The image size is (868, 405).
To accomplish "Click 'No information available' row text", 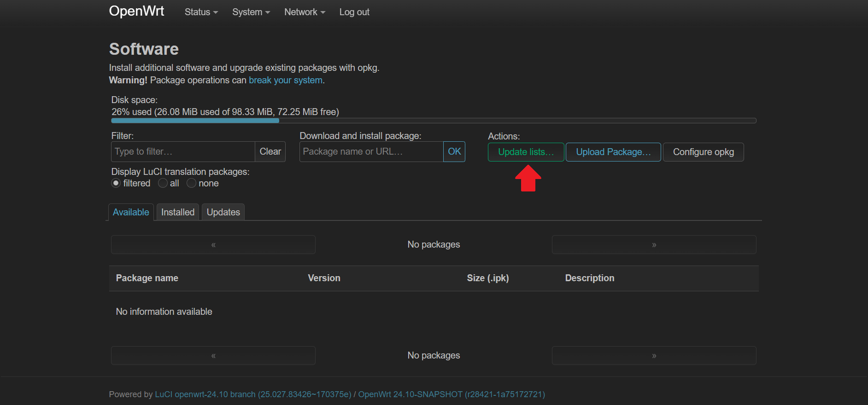I will (x=164, y=312).
